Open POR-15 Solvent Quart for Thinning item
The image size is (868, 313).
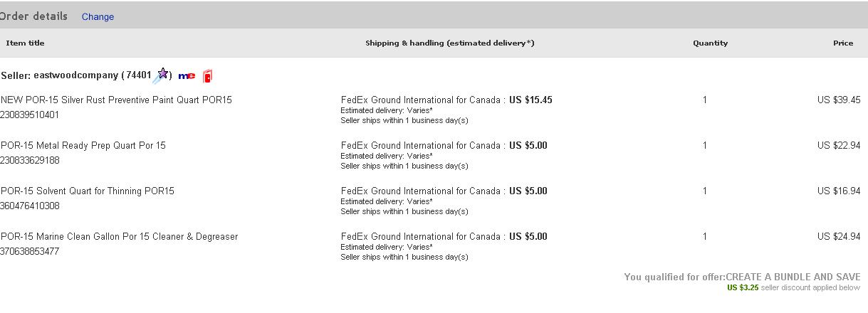tap(87, 191)
